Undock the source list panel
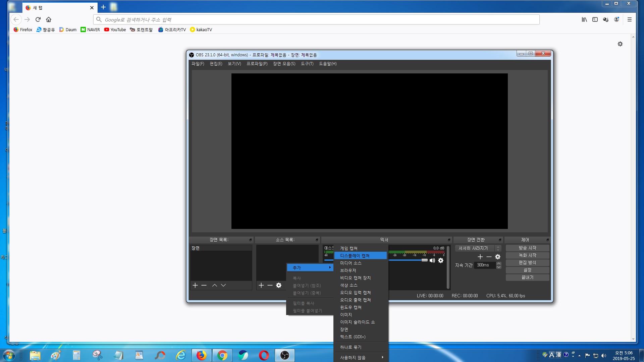 click(317, 240)
